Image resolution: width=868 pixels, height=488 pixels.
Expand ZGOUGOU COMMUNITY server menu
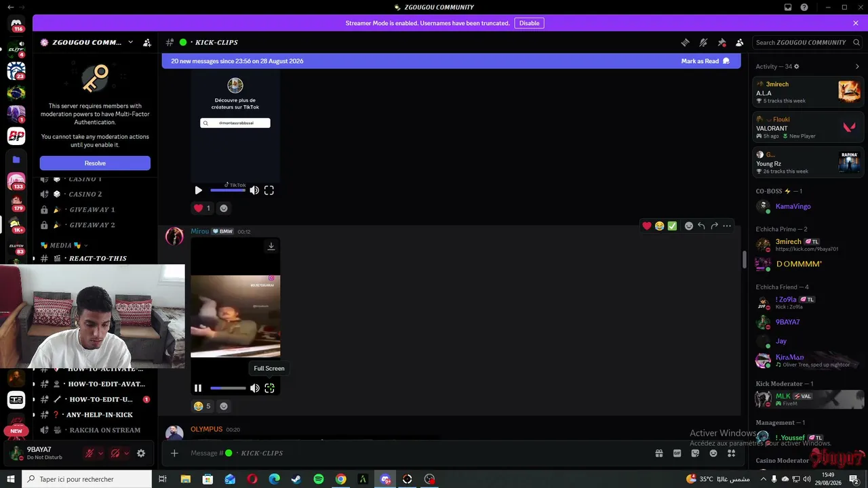click(x=131, y=42)
